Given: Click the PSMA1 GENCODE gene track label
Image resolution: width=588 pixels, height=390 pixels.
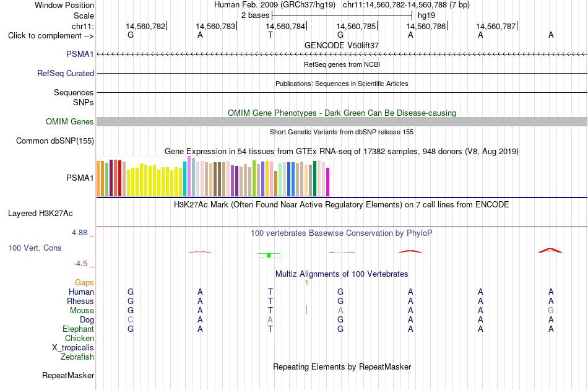Looking at the screenshot, I should (x=80, y=54).
